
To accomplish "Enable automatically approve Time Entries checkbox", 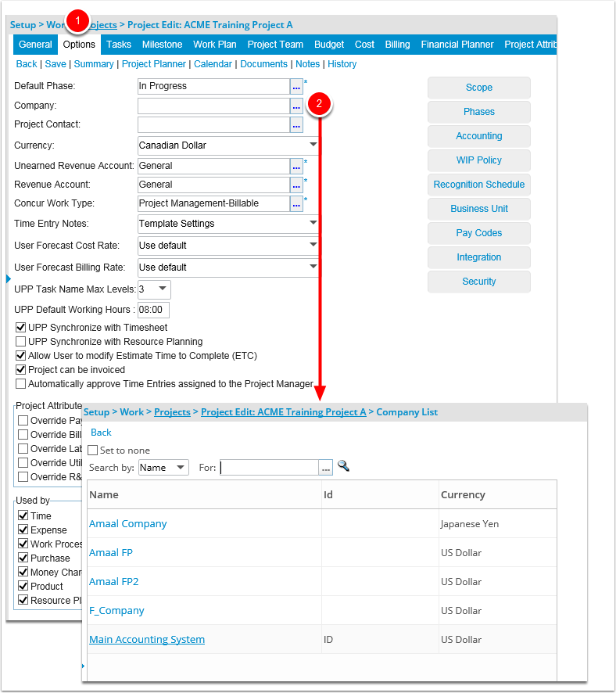I will point(20,383).
